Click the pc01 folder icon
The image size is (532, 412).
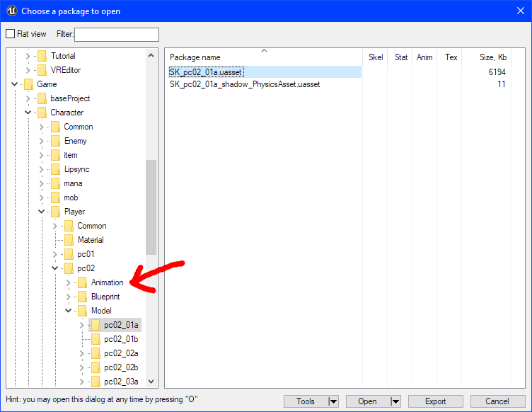(x=69, y=254)
